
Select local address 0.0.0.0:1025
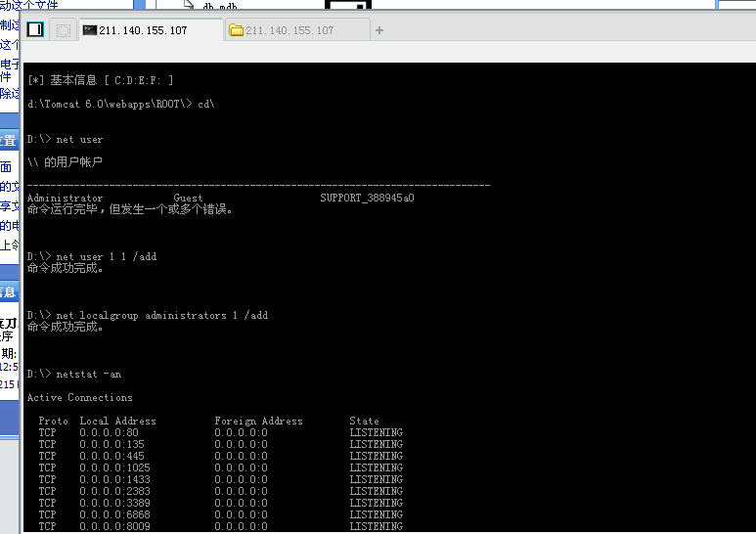click(x=114, y=467)
